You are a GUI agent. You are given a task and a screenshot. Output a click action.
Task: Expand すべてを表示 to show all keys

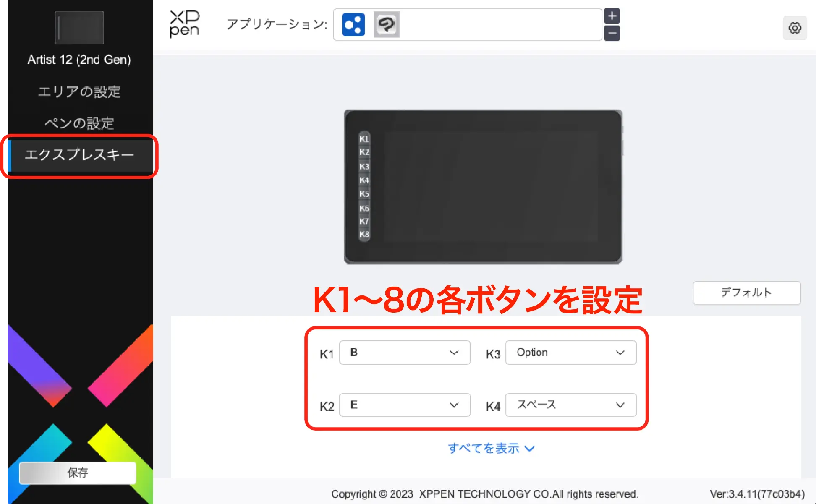point(491,449)
